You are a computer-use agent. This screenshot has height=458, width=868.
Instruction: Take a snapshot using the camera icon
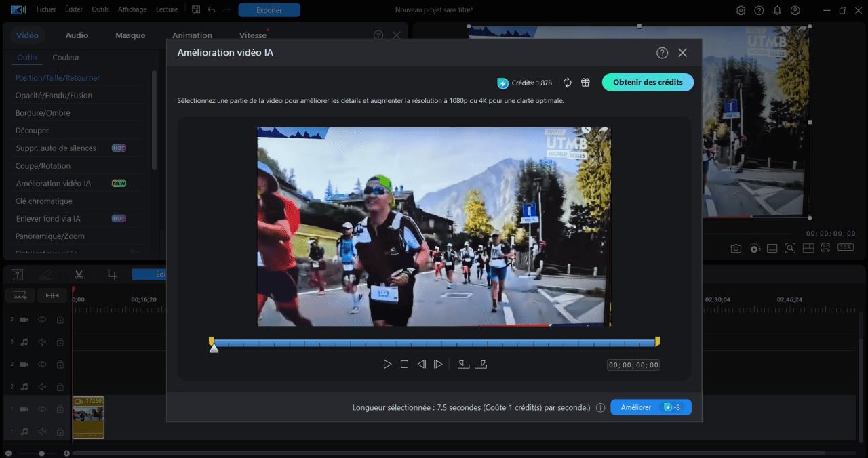pyautogui.click(x=736, y=248)
